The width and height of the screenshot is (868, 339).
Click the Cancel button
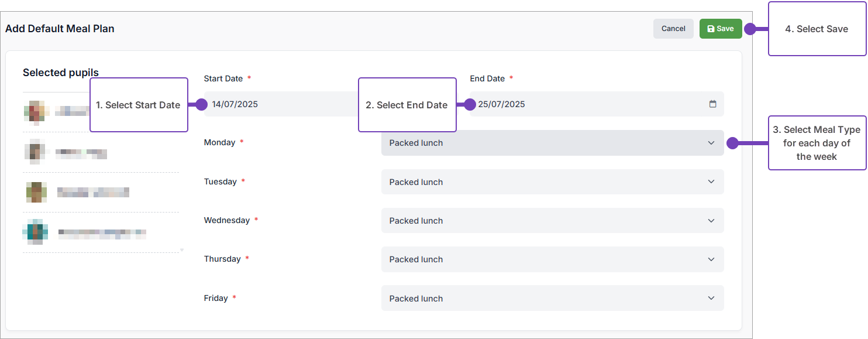pos(673,29)
